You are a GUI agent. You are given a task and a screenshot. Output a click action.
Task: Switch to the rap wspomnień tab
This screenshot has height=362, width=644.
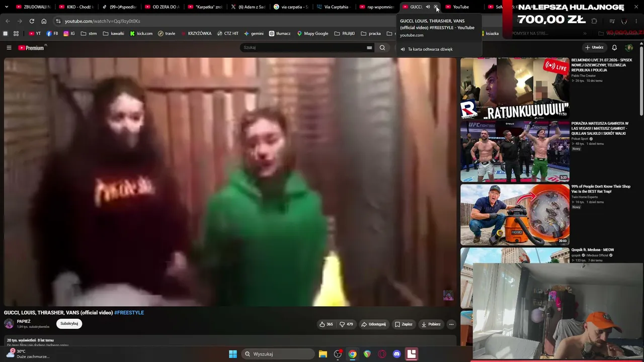pos(377,7)
